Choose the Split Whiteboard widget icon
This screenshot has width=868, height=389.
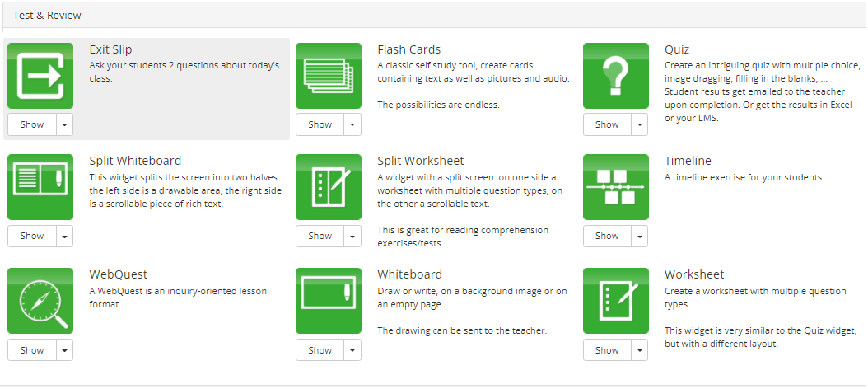click(40, 187)
